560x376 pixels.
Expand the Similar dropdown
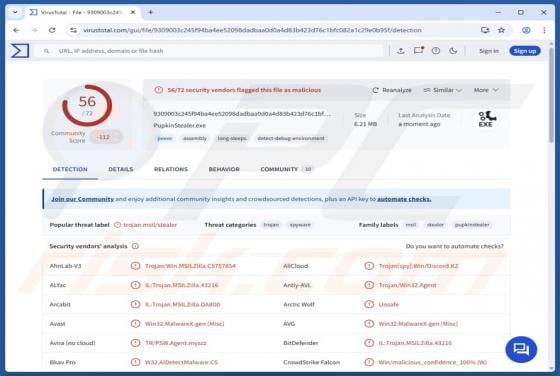442,90
